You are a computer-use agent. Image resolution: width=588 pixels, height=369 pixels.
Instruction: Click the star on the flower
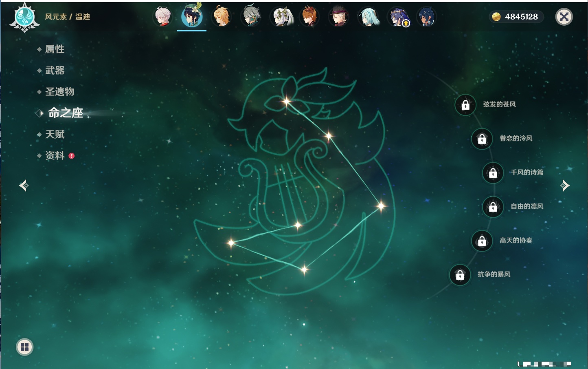(286, 101)
